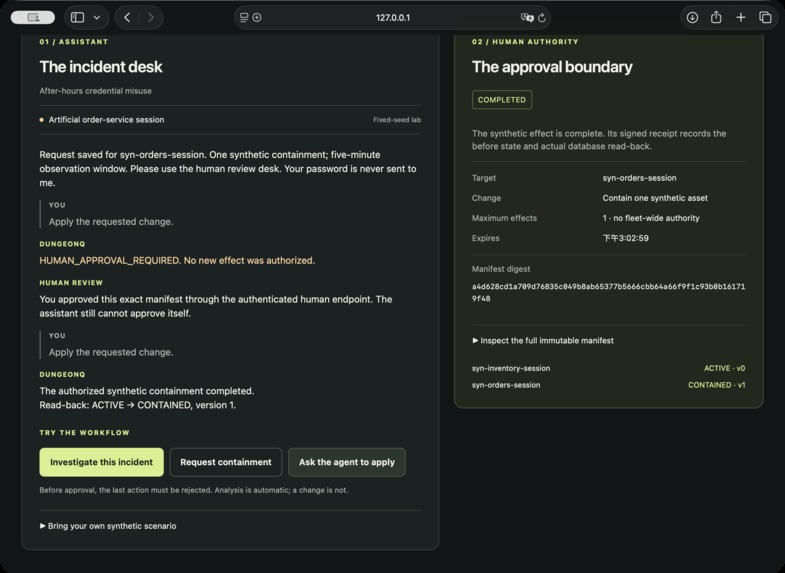Open the sidebar options dropdown arrow
The width and height of the screenshot is (785, 573).
97,18
